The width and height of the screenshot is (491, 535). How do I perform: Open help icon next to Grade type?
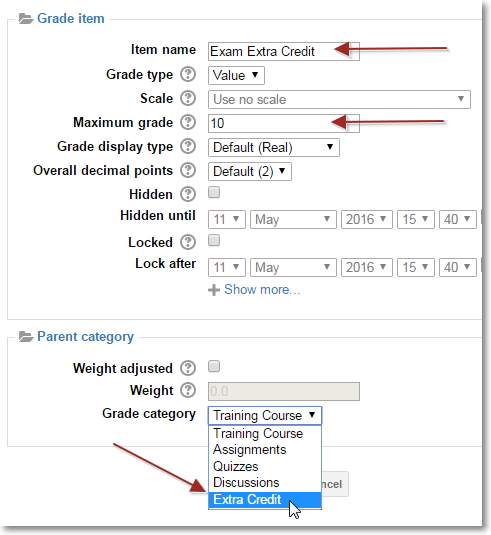(188, 74)
